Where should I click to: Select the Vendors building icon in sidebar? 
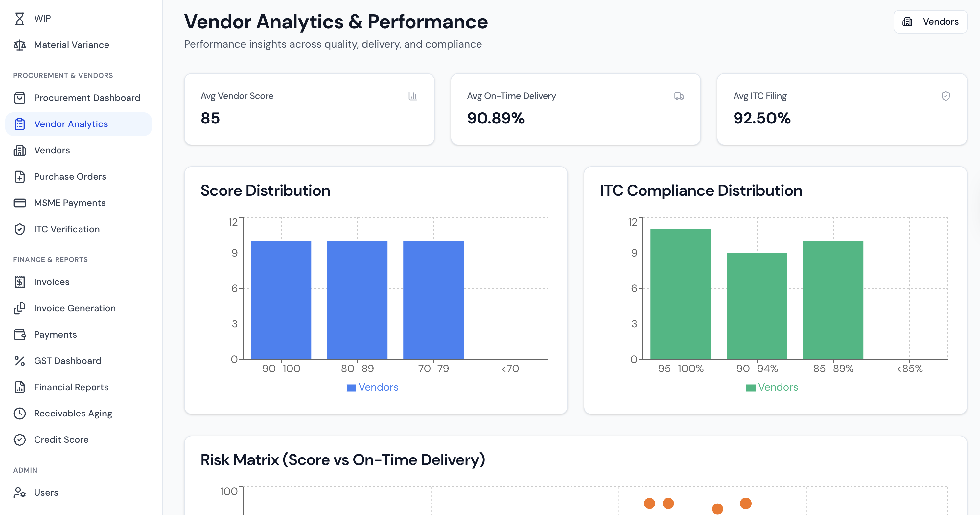click(20, 150)
